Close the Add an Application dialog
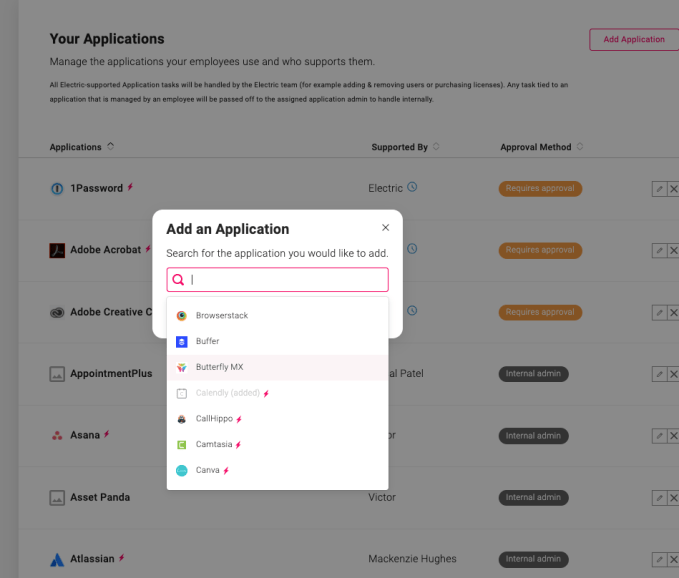Screen dimensions: 679x578 coord(386,228)
